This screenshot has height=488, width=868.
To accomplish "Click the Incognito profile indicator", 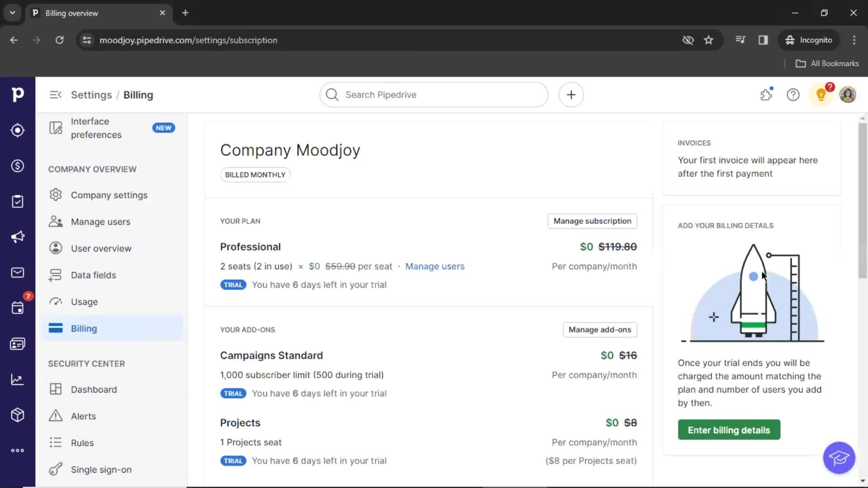I will coord(808,40).
